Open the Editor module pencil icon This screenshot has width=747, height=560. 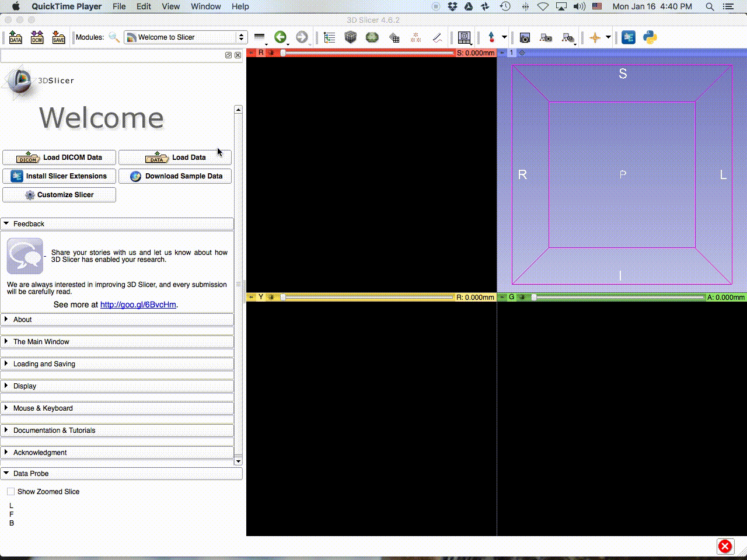point(437,37)
